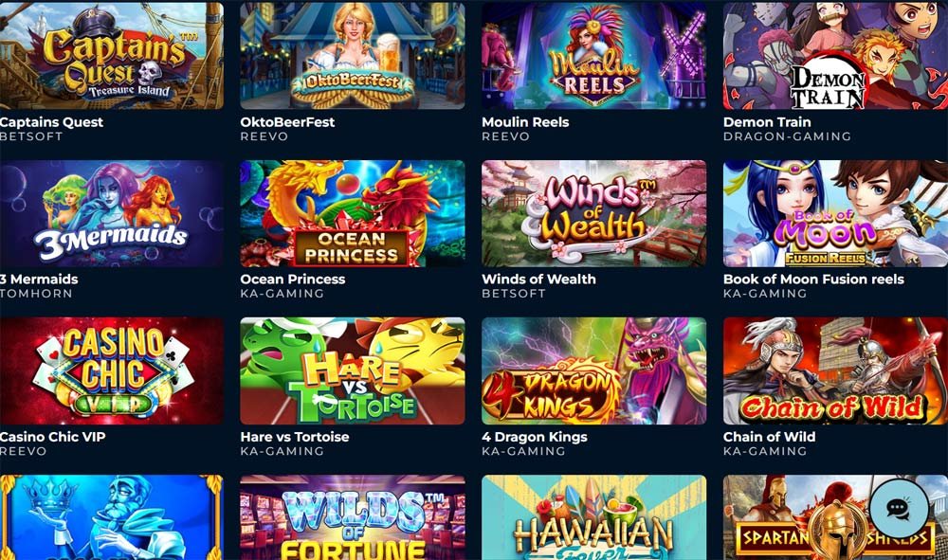Click the 3 Mermaids game tile
The height and width of the screenshot is (560, 948).
click(x=112, y=213)
